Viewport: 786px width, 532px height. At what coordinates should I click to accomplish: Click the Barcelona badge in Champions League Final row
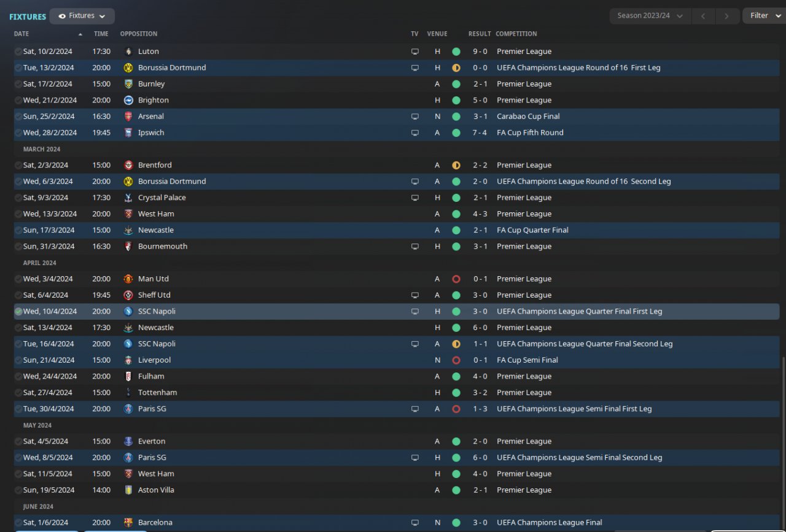[128, 523]
